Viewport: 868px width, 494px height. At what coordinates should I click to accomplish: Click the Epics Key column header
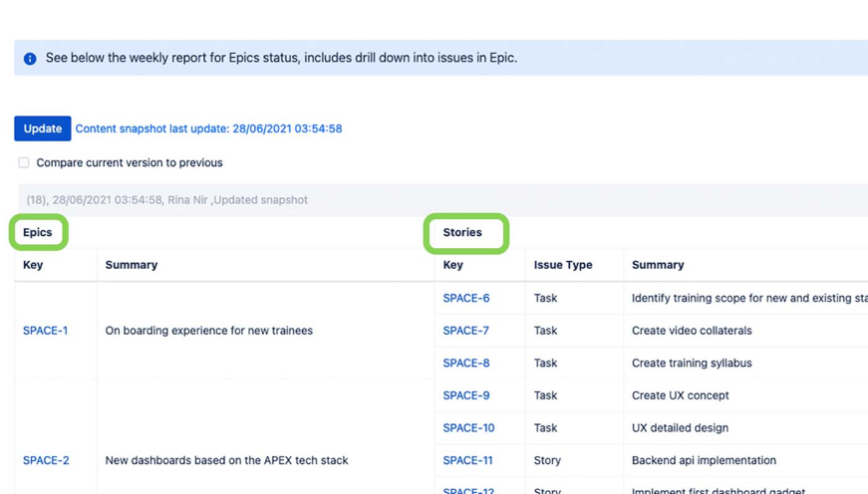coord(33,265)
